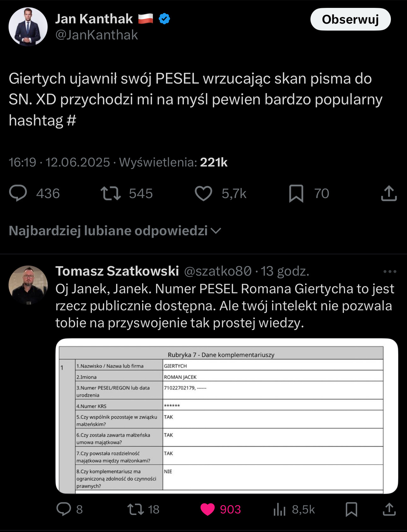Unlike Szatkowski's reply with 903 likes
Screen dimensions: 407x532
[x=208, y=509]
